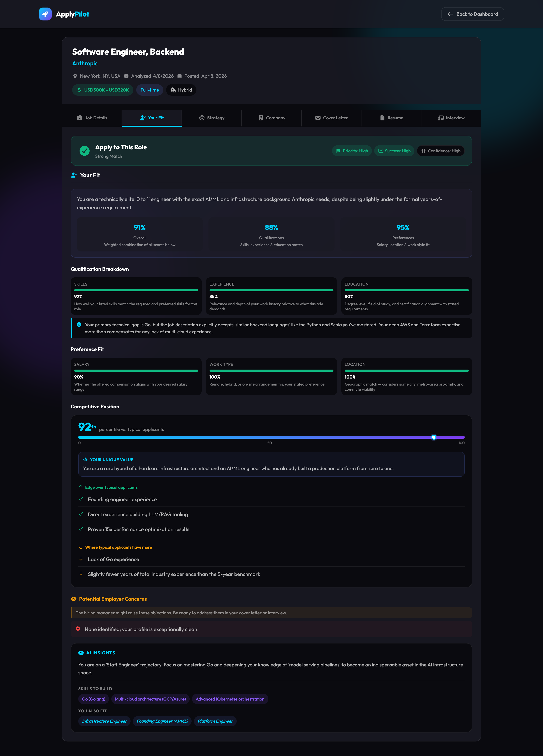Click Back to Dashboard button

coord(472,14)
